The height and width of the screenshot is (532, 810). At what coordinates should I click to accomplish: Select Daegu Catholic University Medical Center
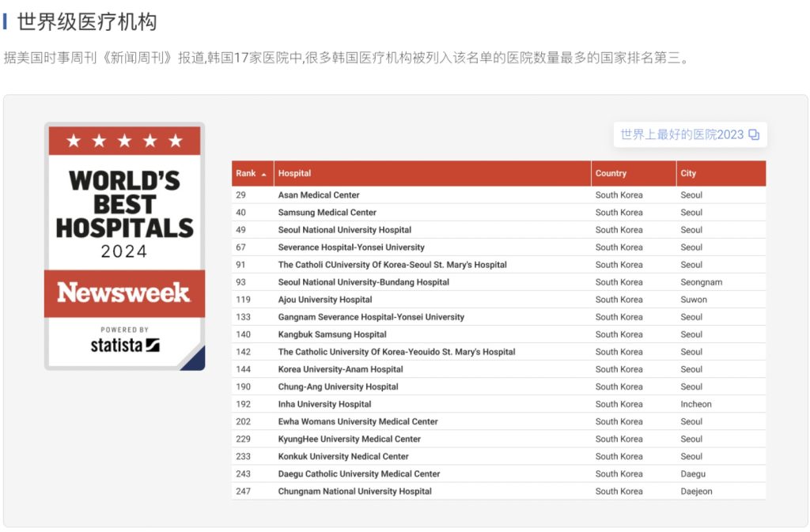[359, 474]
